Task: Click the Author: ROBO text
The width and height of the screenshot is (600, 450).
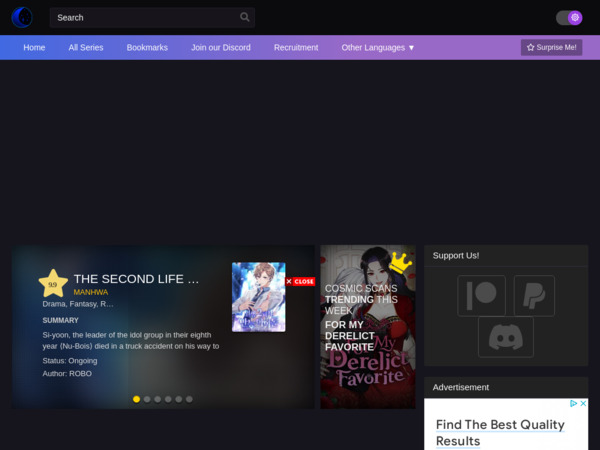Action: click(x=67, y=373)
